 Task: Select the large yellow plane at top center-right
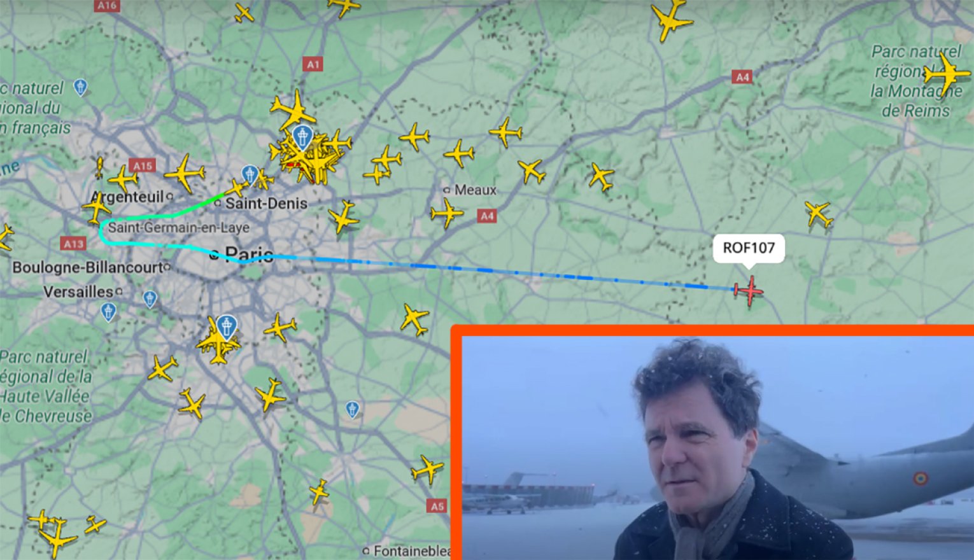click(x=670, y=20)
